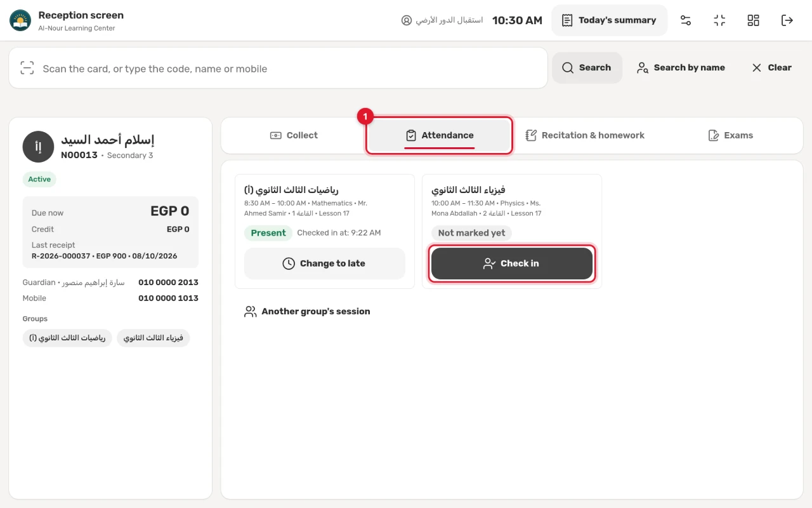Select the Attendance tab

pos(439,135)
